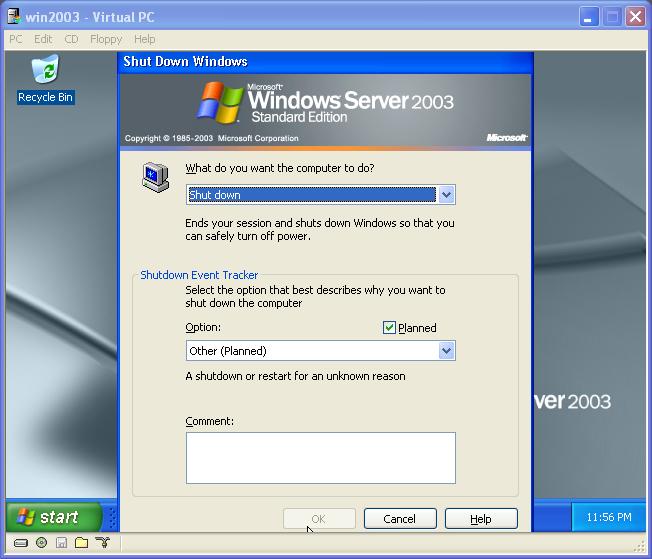Click the "What do you want the computer to do?" label

279,168
